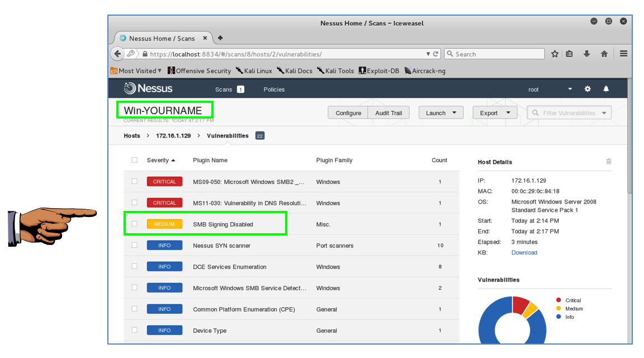Open the bookmarks list icon

[x=569, y=54]
